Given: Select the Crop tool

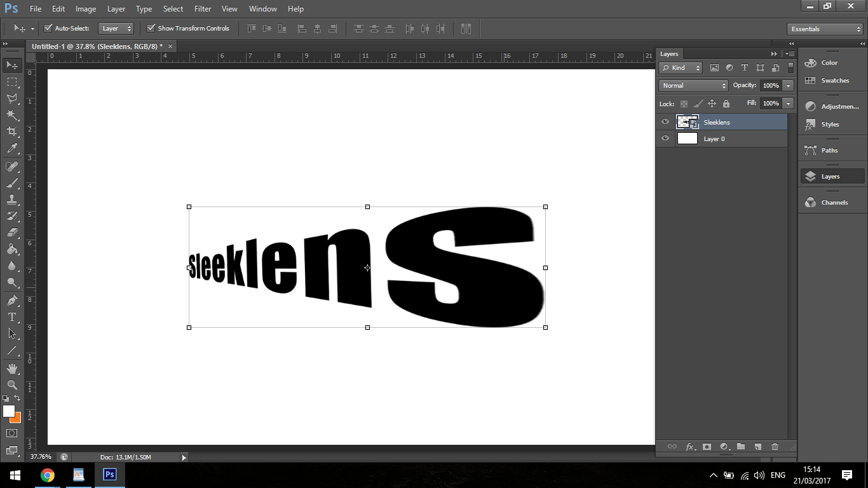Looking at the screenshot, I should [12, 132].
